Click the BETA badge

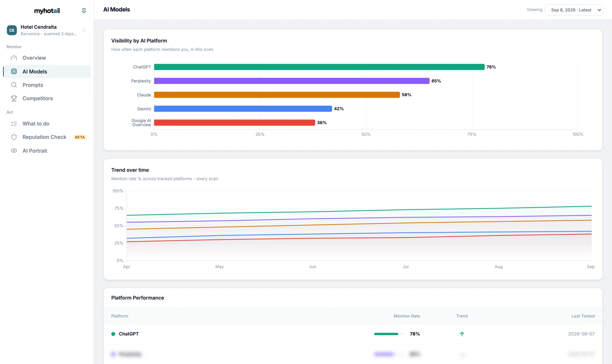coord(80,137)
